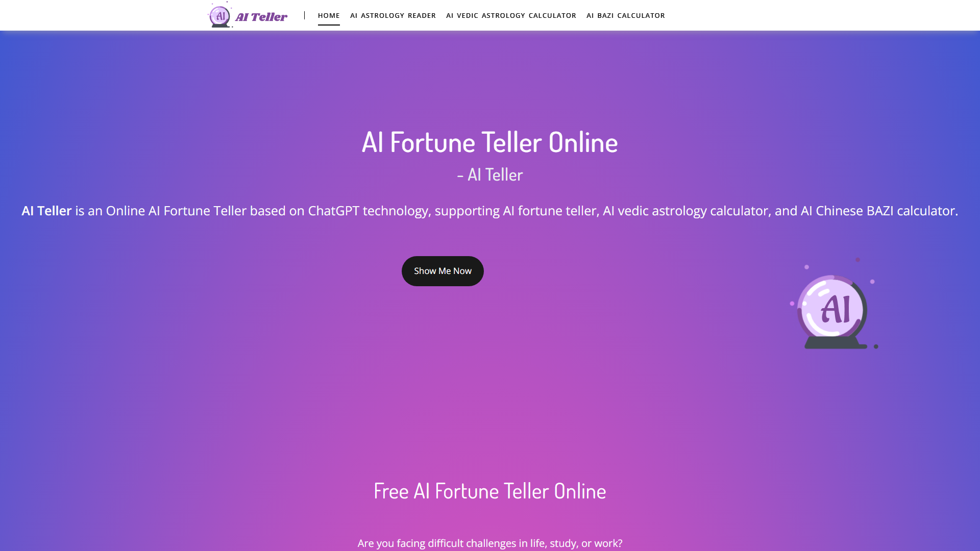Click the 'AI Fortune Teller Online' main heading
The image size is (980, 551).
tap(489, 142)
